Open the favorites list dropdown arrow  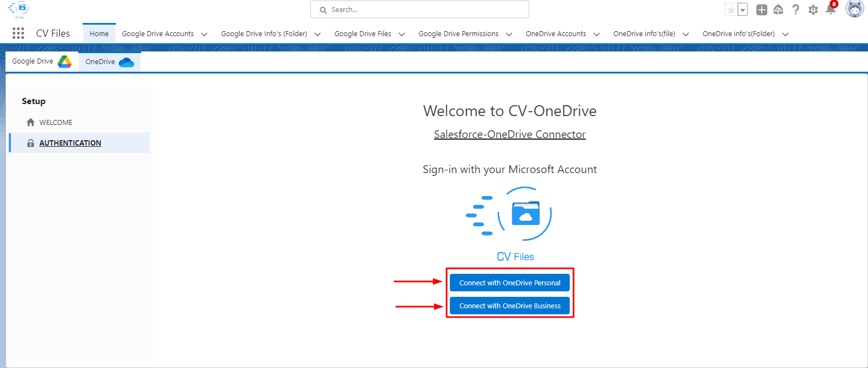click(743, 10)
